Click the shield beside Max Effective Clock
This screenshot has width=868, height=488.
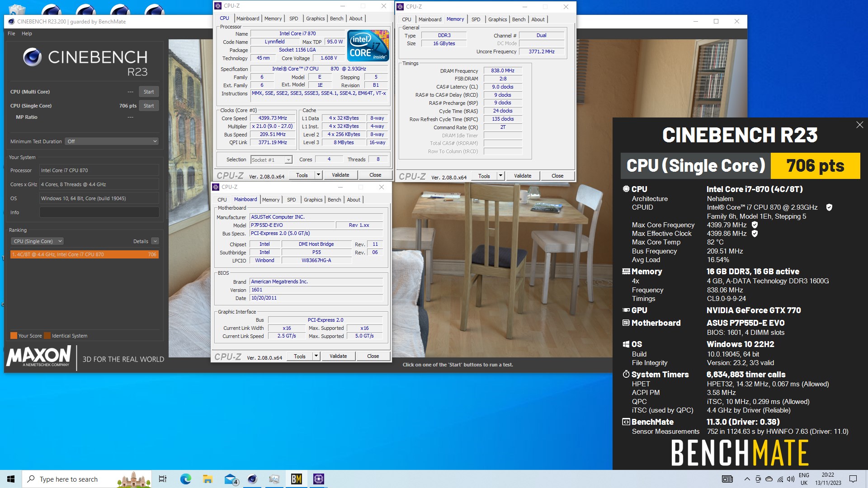tap(755, 234)
